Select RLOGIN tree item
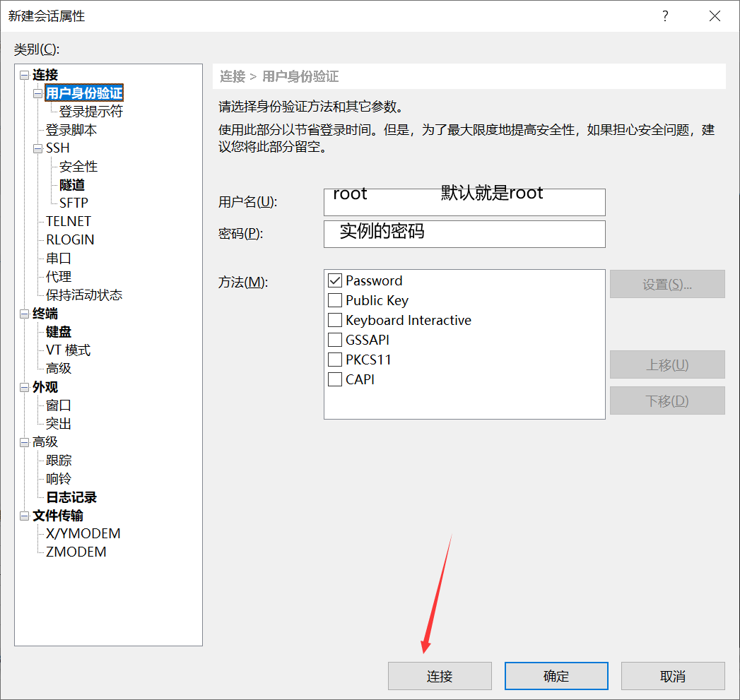The image size is (740, 700). pyautogui.click(x=70, y=240)
